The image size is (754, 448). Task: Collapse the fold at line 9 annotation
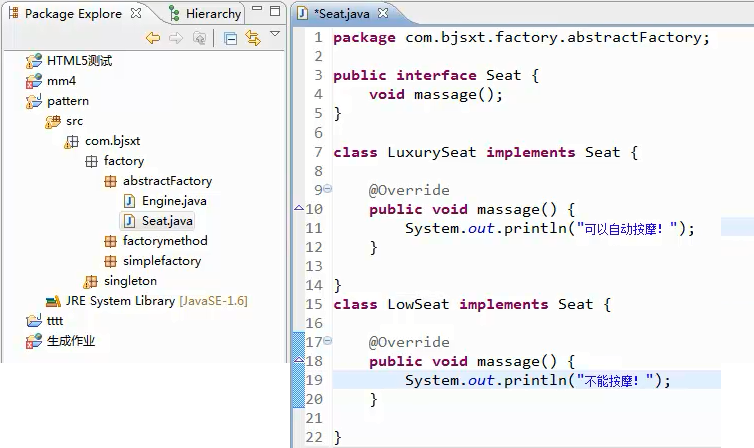click(328, 190)
